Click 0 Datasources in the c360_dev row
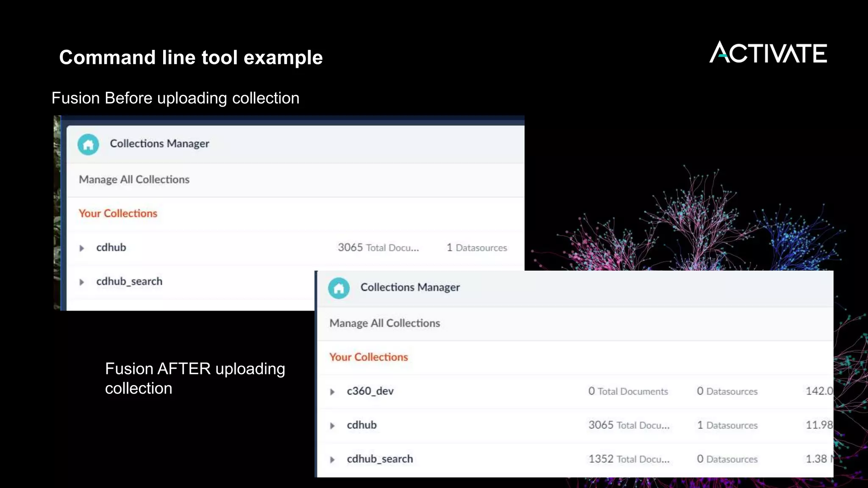The height and width of the screenshot is (488, 868). 727,391
